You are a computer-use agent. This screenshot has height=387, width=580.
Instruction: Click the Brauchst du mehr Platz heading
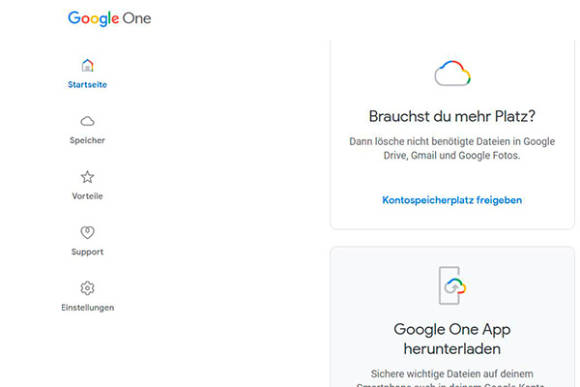(452, 116)
